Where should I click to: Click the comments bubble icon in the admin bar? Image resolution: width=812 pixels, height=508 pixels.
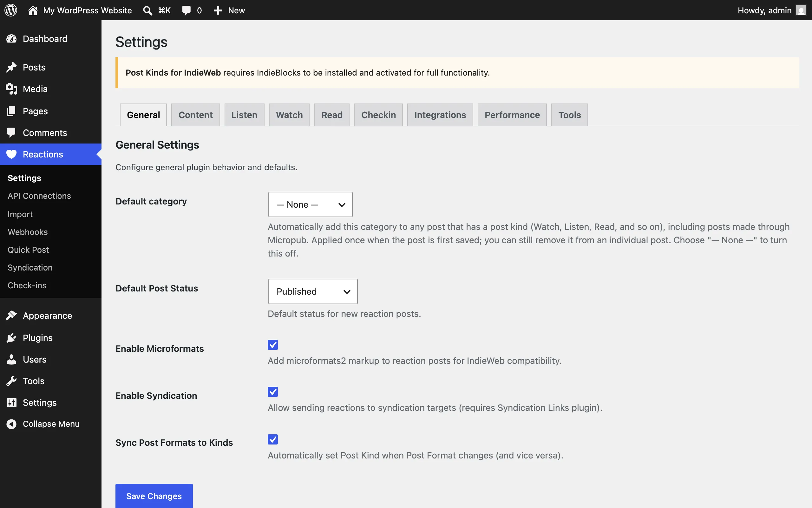click(x=186, y=10)
